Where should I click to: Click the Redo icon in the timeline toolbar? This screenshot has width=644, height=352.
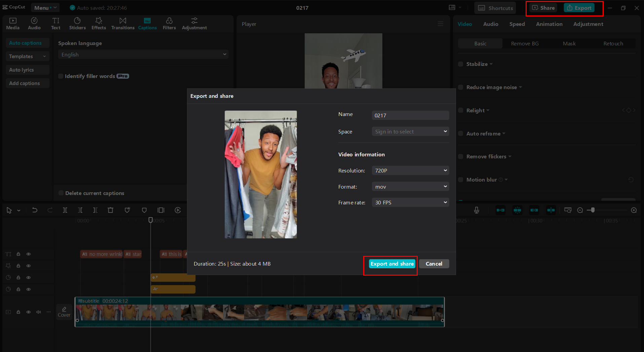click(50, 210)
